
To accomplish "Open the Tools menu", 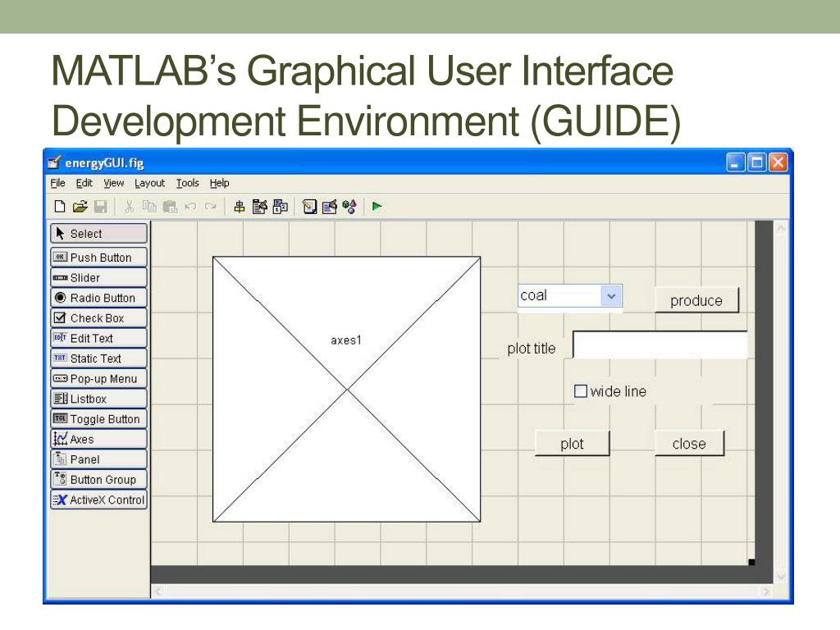I will [188, 183].
